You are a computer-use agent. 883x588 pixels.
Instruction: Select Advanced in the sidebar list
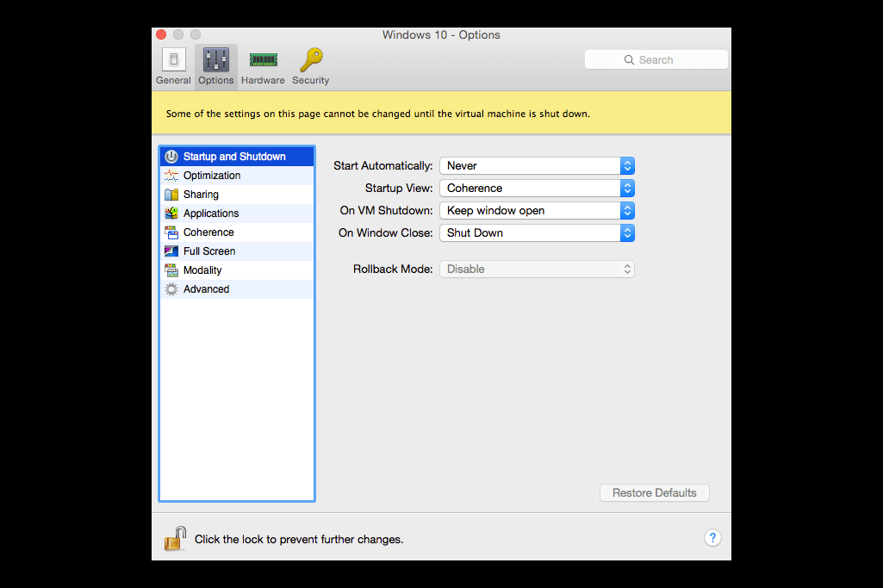[x=237, y=289]
